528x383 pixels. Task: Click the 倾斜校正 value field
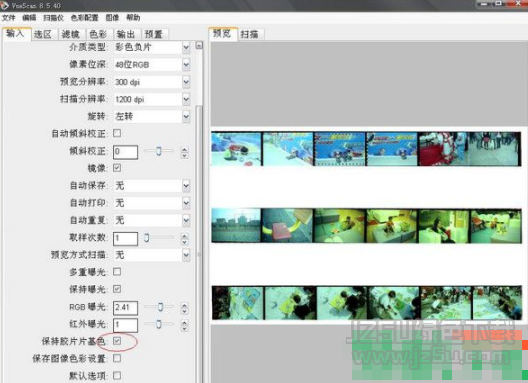click(125, 152)
